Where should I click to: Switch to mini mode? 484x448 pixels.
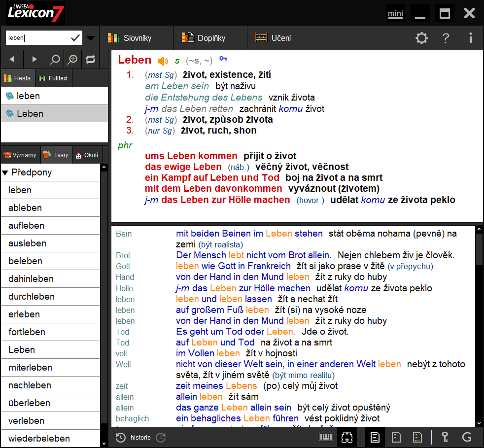pyautogui.click(x=395, y=14)
